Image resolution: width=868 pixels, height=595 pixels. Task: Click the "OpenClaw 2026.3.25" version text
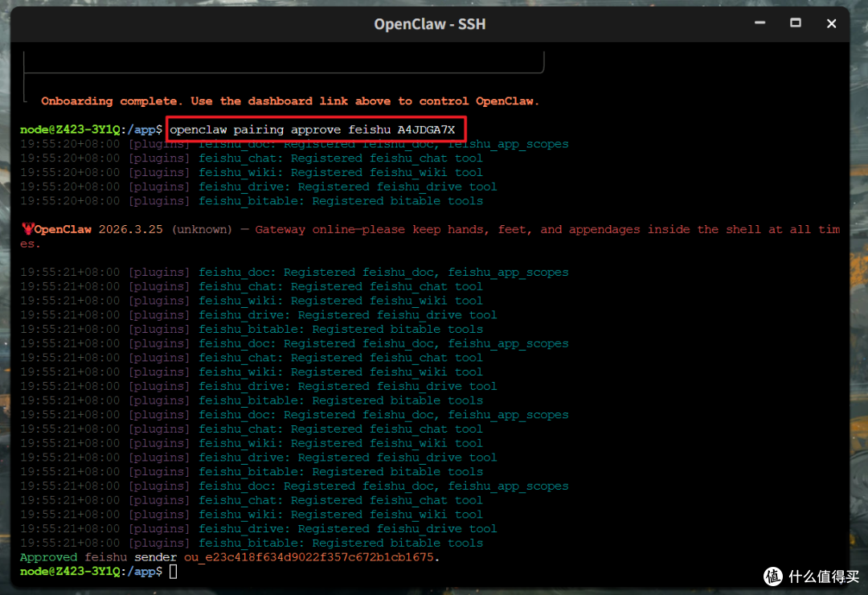(x=99, y=229)
